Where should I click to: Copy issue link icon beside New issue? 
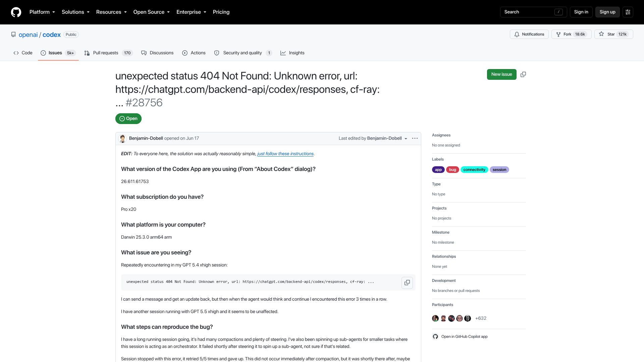click(x=523, y=74)
